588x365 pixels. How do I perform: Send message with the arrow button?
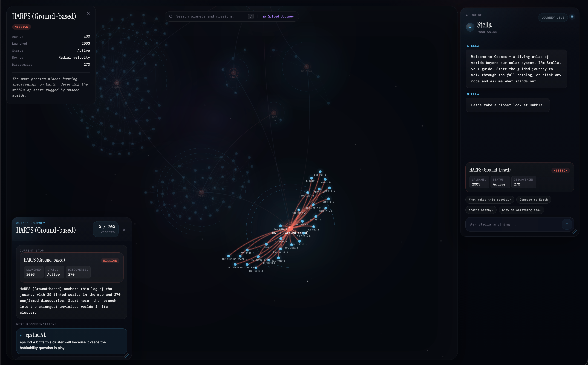click(567, 224)
